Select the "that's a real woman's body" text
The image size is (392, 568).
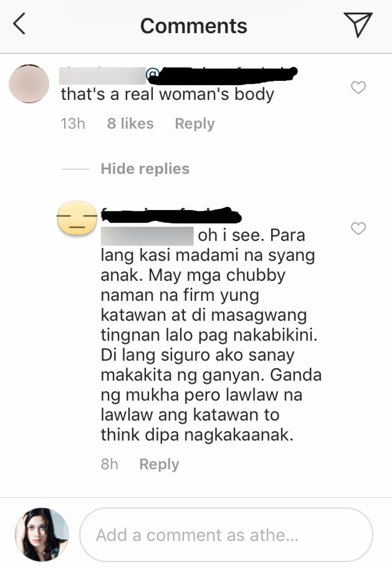point(167,94)
